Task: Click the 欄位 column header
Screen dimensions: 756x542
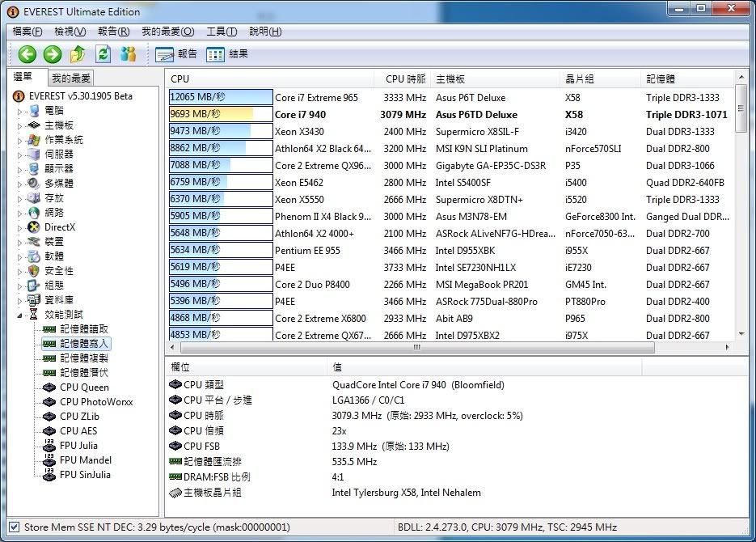Action: (x=247, y=367)
